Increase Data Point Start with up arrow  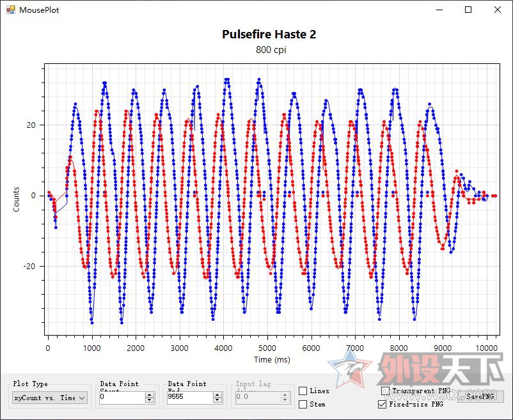(x=150, y=395)
